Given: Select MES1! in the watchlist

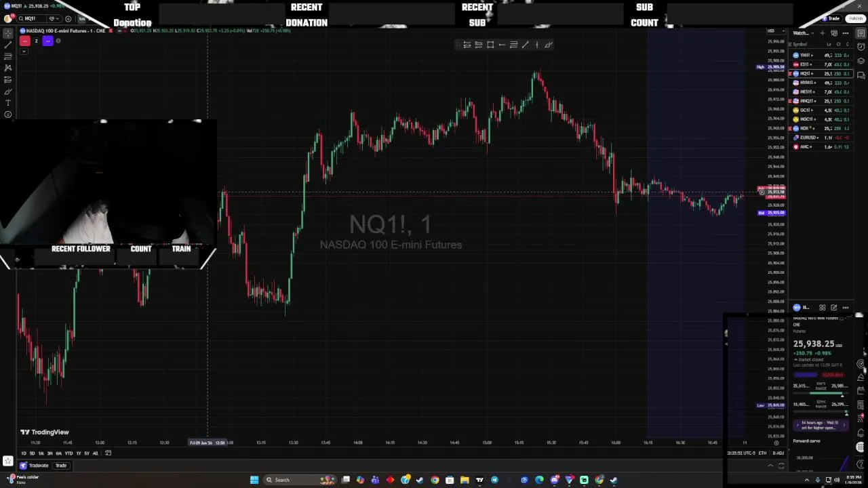Looking at the screenshot, I should coord(822,91).
